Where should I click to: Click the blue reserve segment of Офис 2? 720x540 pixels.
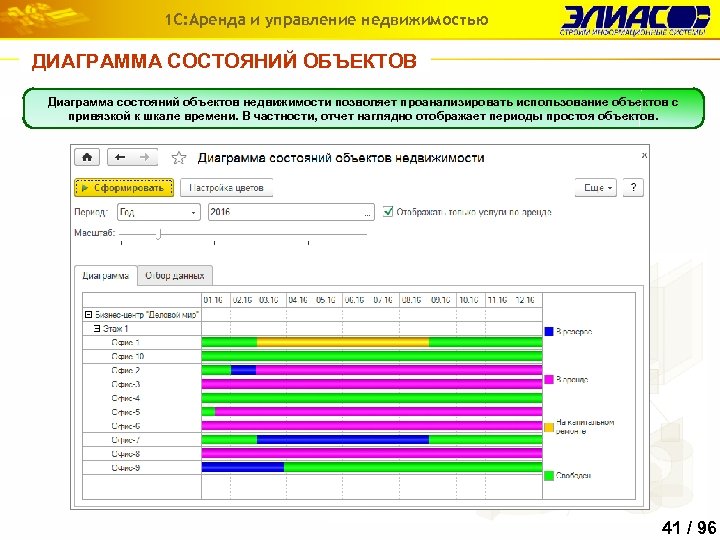point(243,370)
